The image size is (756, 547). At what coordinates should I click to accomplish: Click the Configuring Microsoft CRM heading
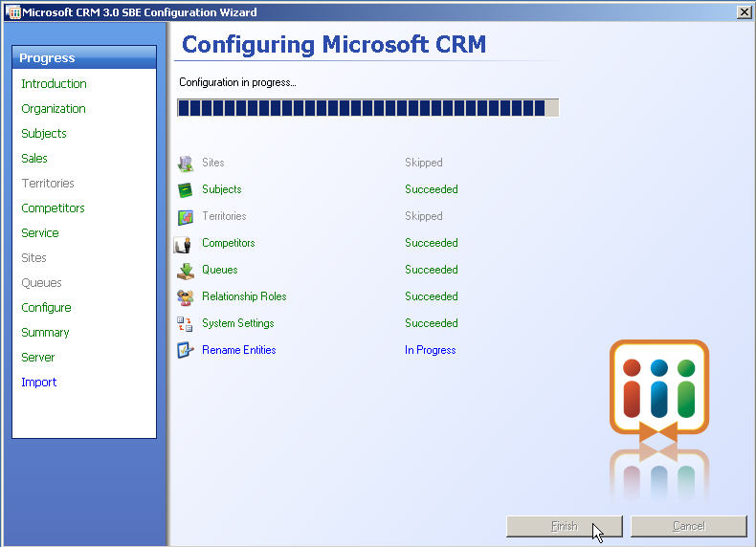(334, 45)
